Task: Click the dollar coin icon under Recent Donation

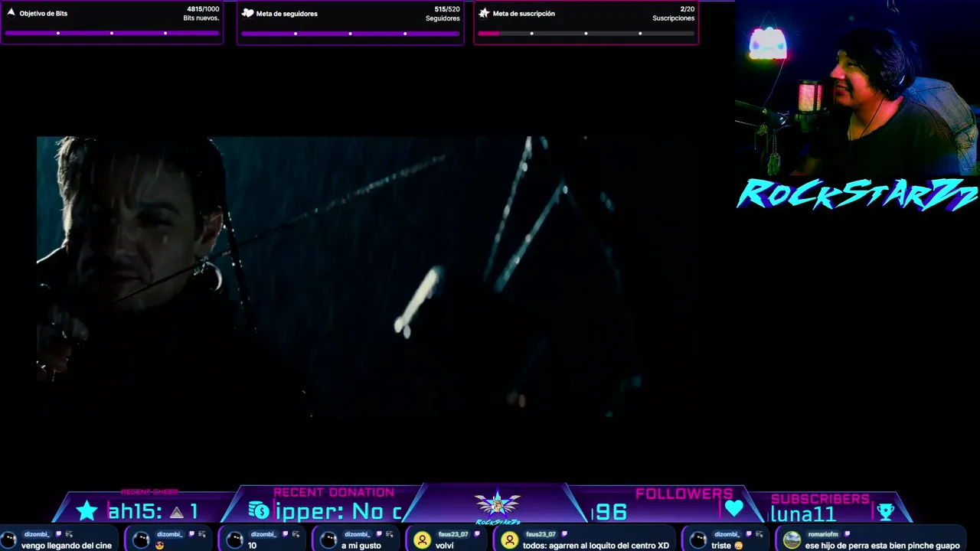Action: tap(259, 510)
